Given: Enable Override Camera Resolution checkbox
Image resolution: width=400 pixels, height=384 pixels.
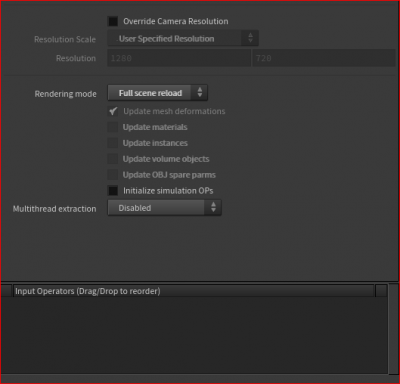Looking at the screenshot, I should 113,22.
